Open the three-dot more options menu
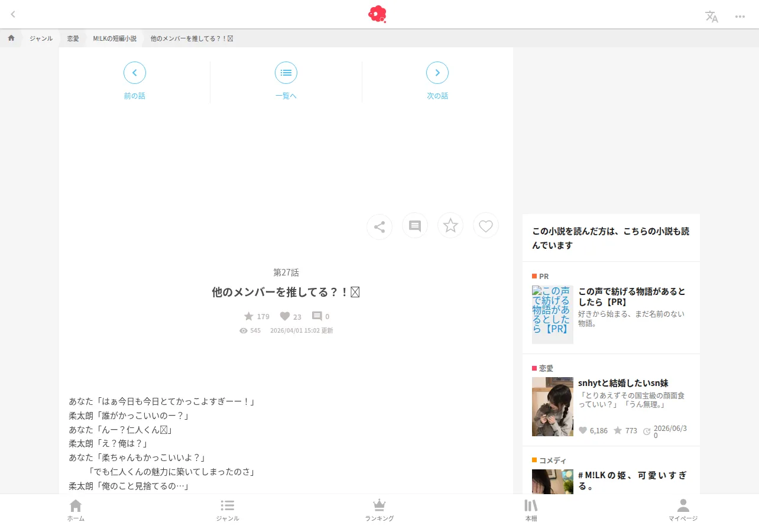The width and height of the screenshot is (759, 532). tap(740, 17)
